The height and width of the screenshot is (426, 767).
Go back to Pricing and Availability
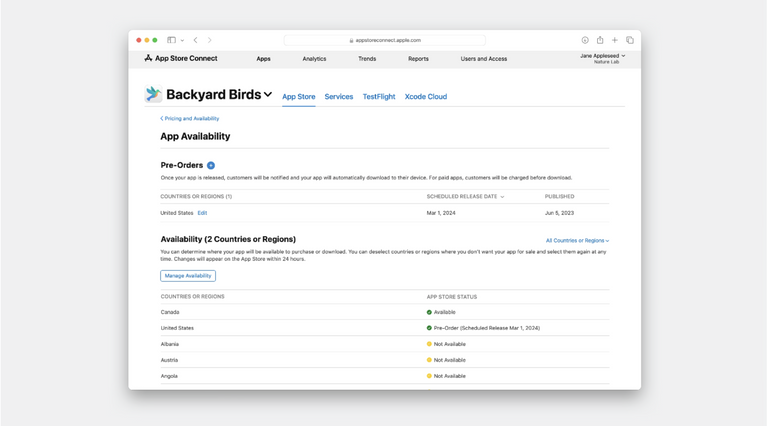pyautogui.click(x=190, y=118)
